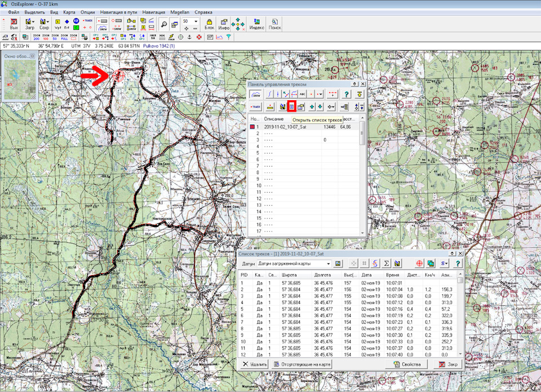Move track up with the up arrow icon
Screen dimensions: 541x392
(x=311, y=106)
